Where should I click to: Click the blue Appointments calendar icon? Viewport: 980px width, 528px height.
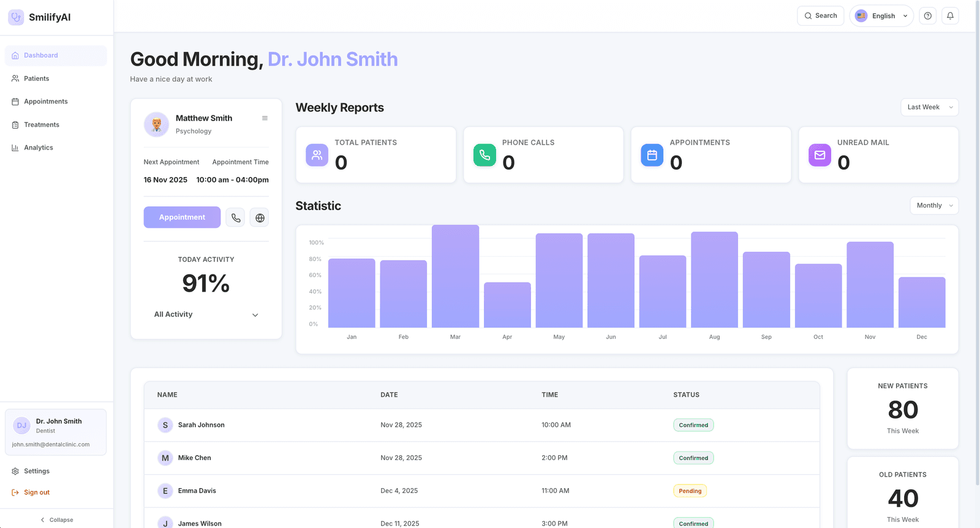coord(652,155)
